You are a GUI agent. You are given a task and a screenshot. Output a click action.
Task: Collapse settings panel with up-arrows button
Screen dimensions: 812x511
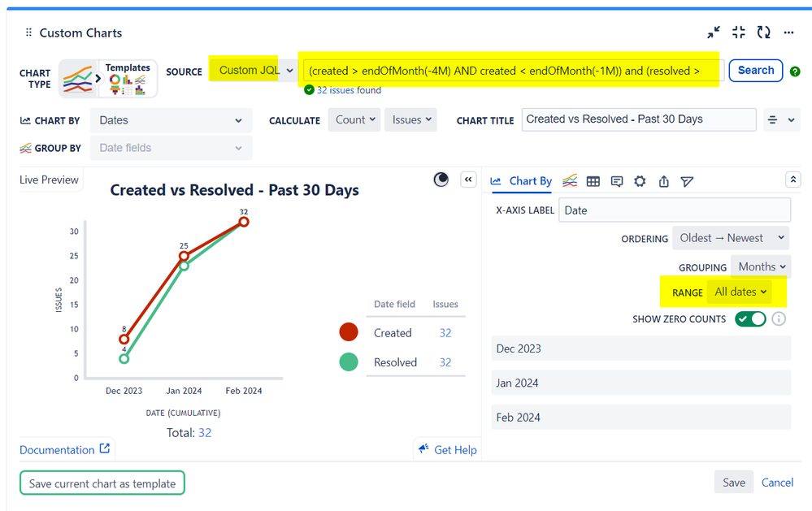[x=792, y=180]
